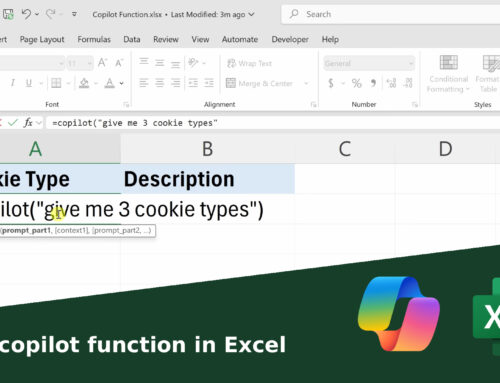Click the Orientation text-angle icon
The image size is (500, 383).
pos(193,62)
